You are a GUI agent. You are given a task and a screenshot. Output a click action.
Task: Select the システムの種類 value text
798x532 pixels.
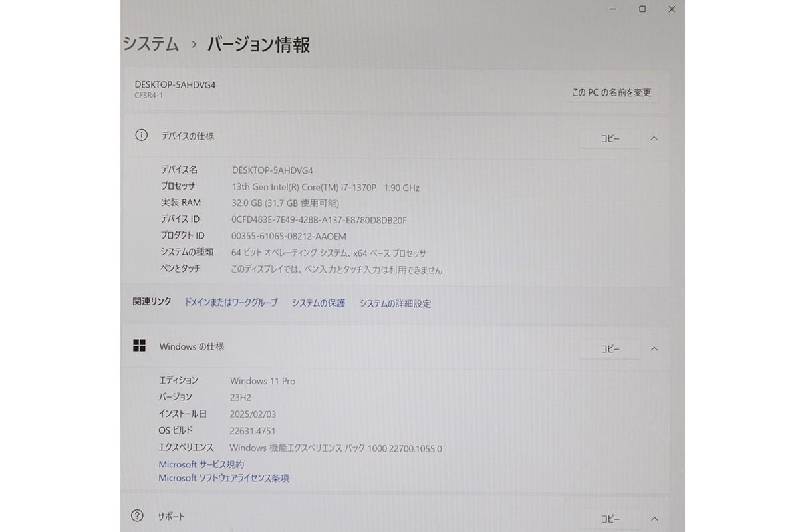[x=329, y=253]
